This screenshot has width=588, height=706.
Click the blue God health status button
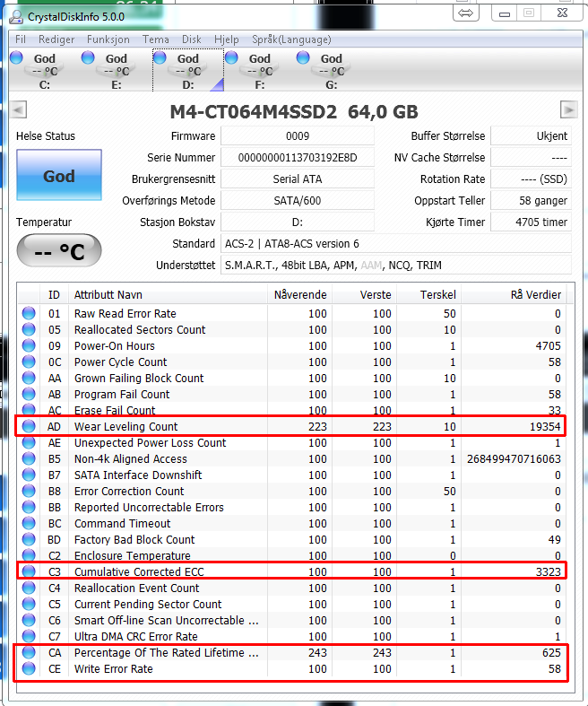59,175
